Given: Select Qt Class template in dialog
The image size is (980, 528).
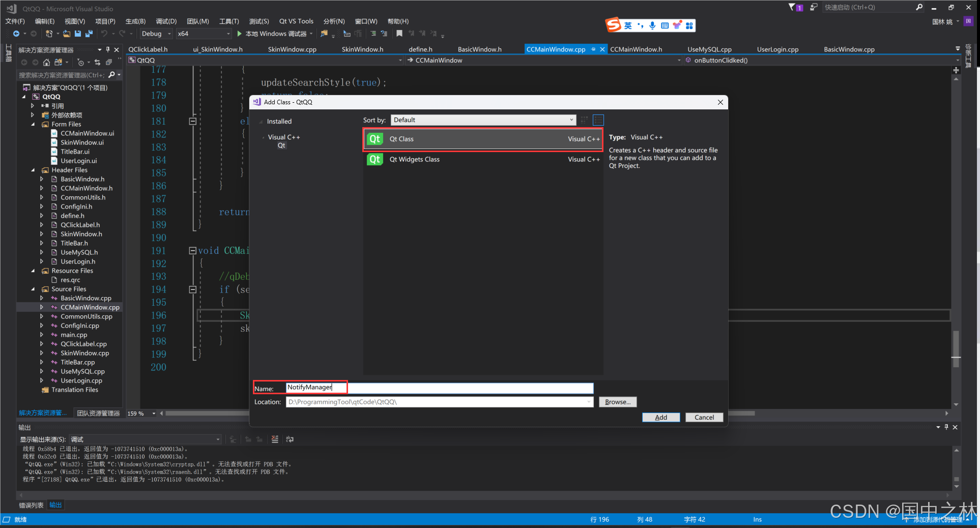Looking at the screenshot, I should [483, 139].
